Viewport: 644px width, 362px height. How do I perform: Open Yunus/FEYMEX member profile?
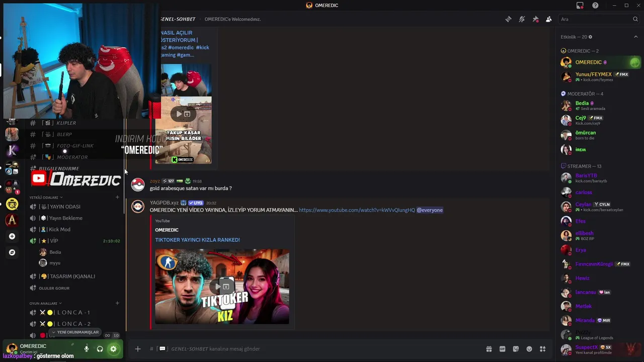[x=600, y=77]
